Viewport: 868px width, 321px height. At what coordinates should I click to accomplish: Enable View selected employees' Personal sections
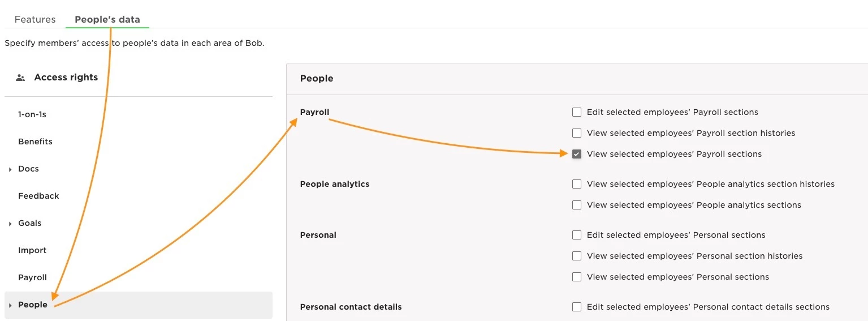[577, 277]
